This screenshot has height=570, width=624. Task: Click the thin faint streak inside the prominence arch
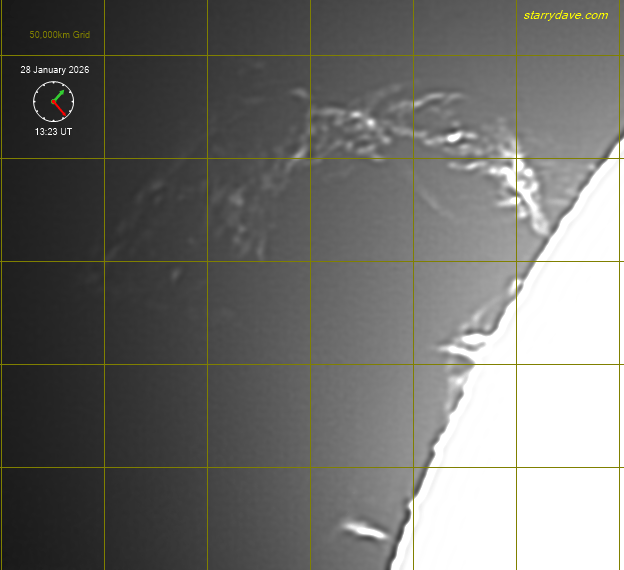pos(430,198)
